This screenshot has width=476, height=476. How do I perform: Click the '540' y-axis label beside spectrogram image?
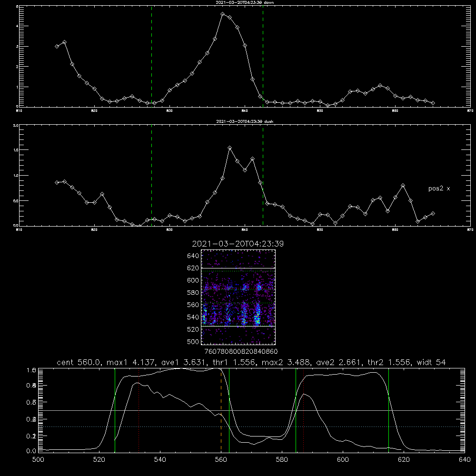[x=193, y=317]
